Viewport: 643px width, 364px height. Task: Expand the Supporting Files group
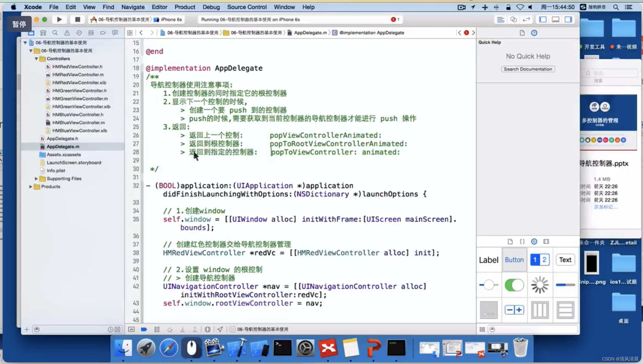(36, 178)
